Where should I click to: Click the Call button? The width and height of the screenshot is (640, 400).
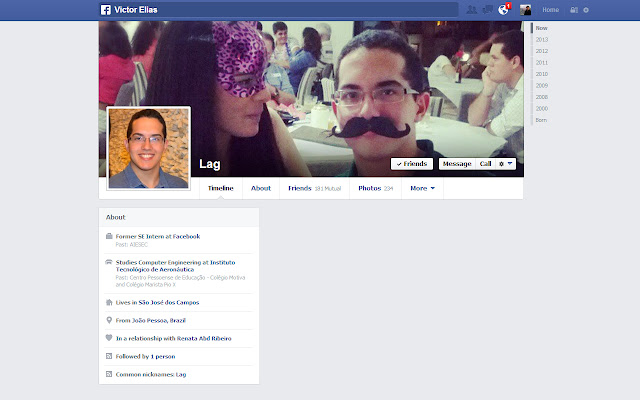(485, 164)
